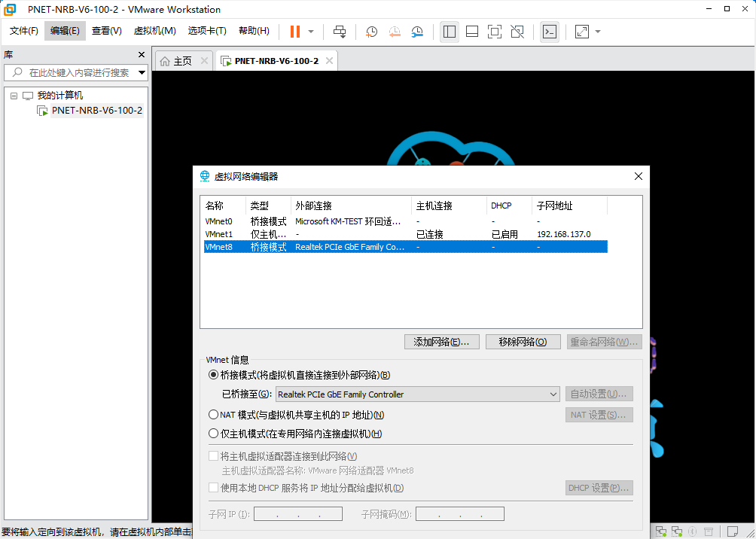Image resolution: width=756 pixels, height=539 pixels.
Task: Click DHCP 设置(P)... button
Action: pos(599,488)
